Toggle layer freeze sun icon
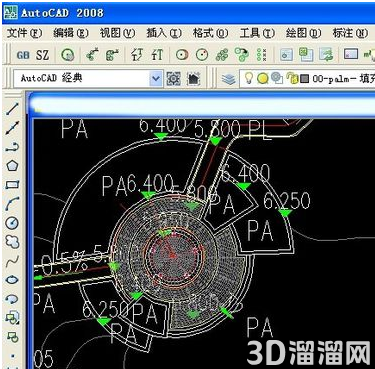Viewport: 375px width, 369px height. (263, 79)
